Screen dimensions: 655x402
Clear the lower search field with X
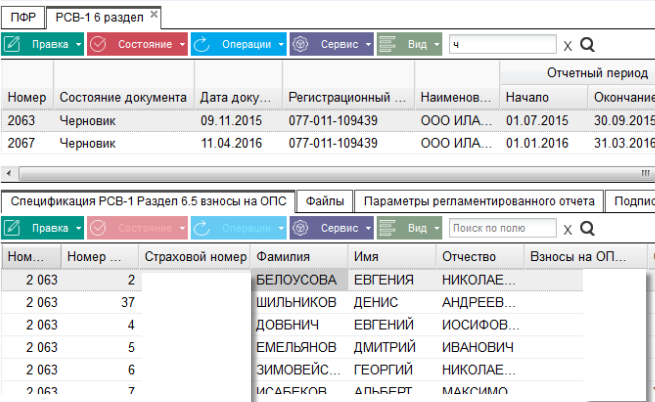tap(567, 229)
